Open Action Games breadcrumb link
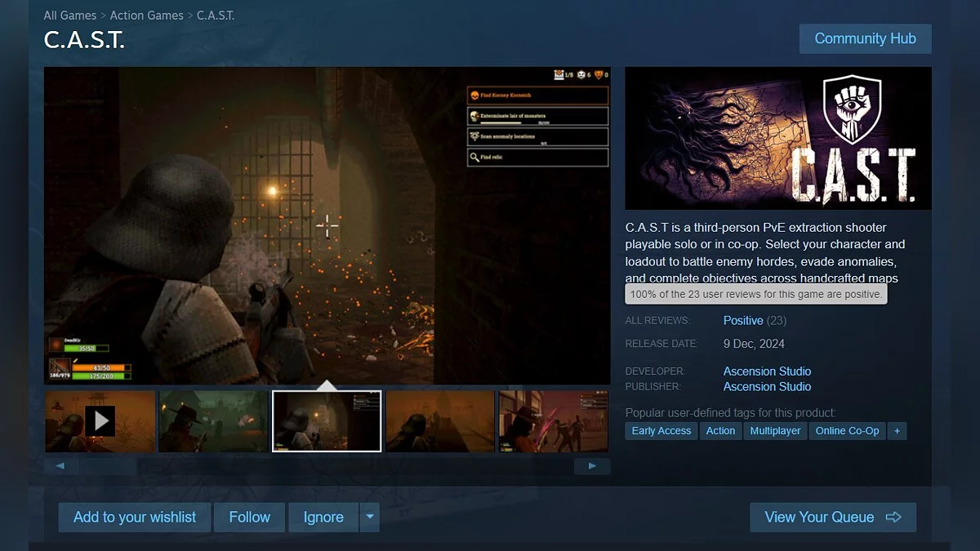Viewport: 980px width, 551px height. click(146, 16)
